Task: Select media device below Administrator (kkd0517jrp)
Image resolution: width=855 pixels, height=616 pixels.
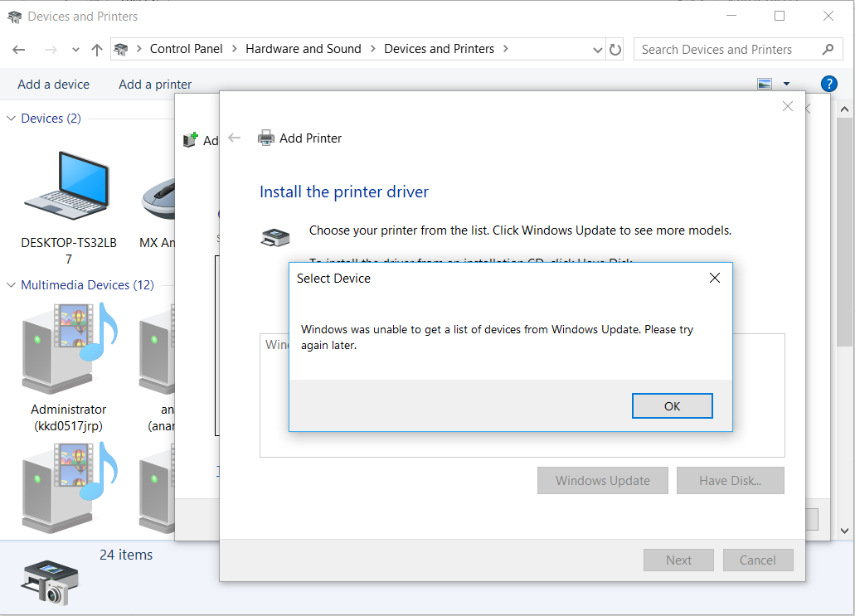Action: pos(69,487)
